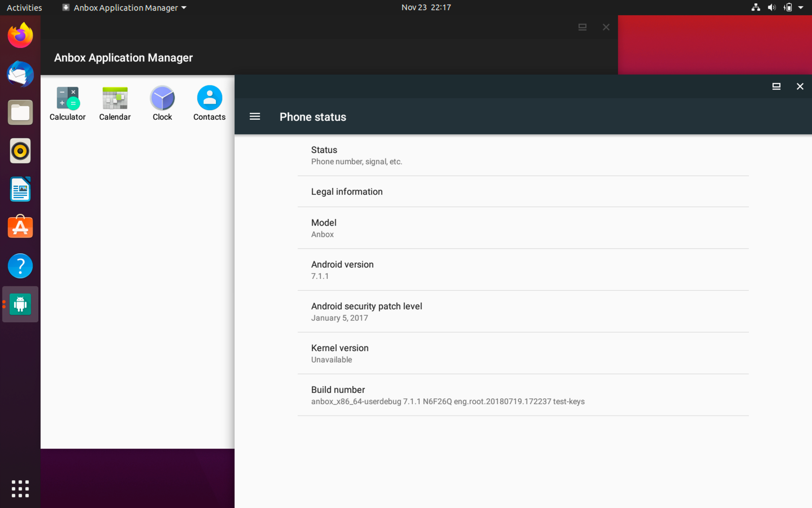Open the Contacts app
812x508 pixels.
209,104
